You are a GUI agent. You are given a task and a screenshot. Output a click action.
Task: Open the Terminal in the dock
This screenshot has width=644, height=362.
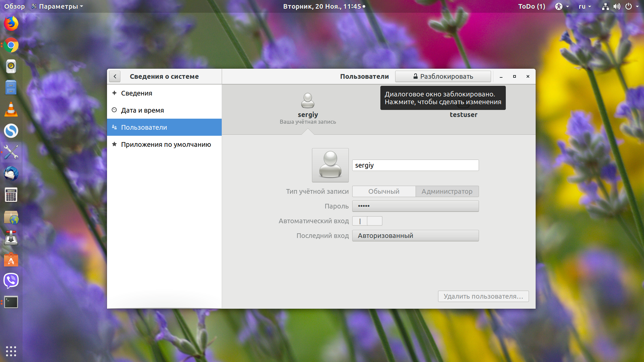(x=11, y=302)
